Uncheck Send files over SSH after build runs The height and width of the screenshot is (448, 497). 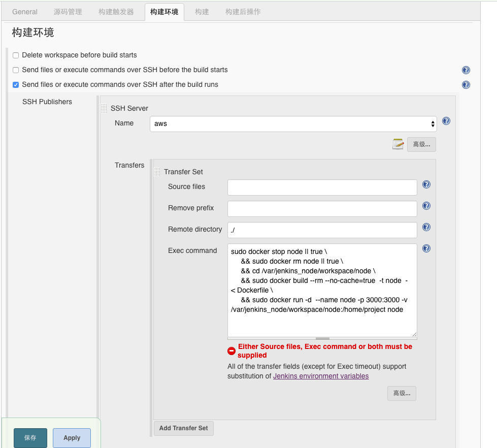16,85
